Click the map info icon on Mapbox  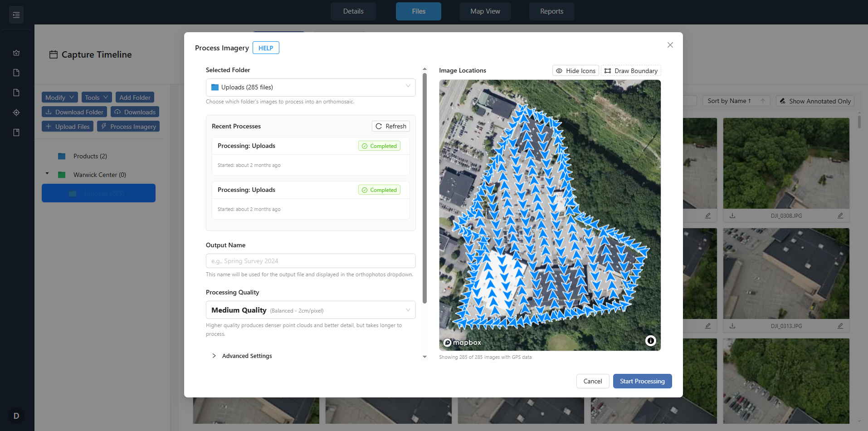650,341
